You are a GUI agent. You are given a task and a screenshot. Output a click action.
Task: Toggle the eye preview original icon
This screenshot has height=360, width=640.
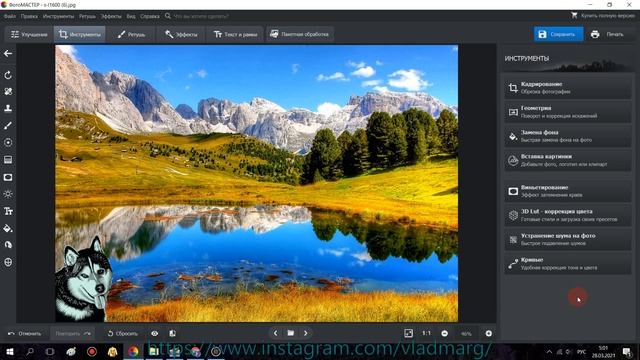tap(154, 333)
